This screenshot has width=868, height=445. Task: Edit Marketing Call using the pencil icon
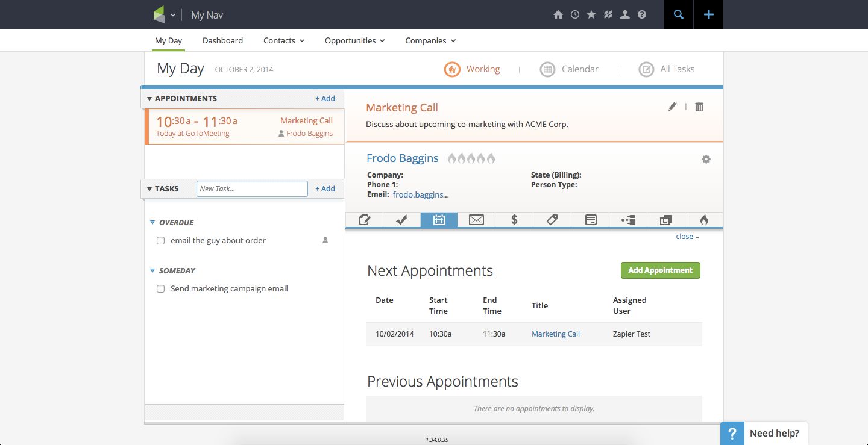click(672, 107)
